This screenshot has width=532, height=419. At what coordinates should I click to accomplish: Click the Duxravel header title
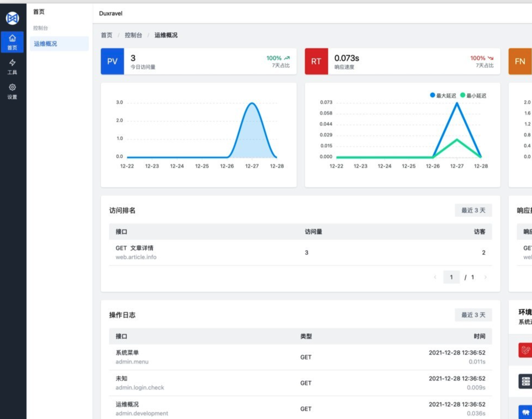tap(111, 13)
